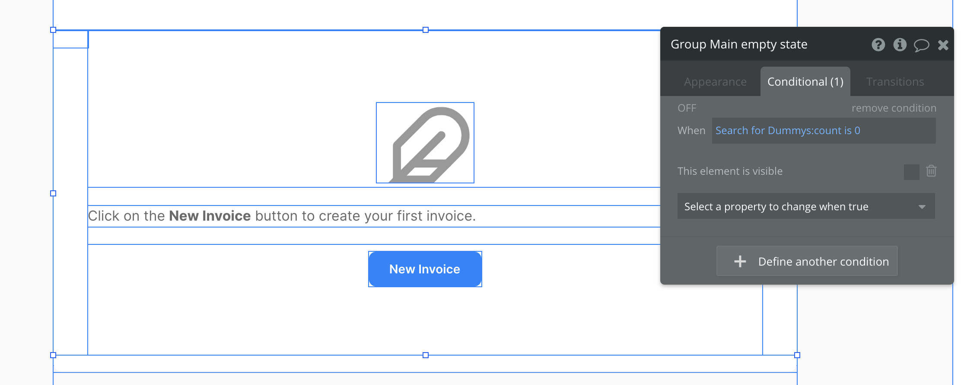The image size is (980, 385).
Task: Click the info icon in panel header
Action: click(900, 45)
